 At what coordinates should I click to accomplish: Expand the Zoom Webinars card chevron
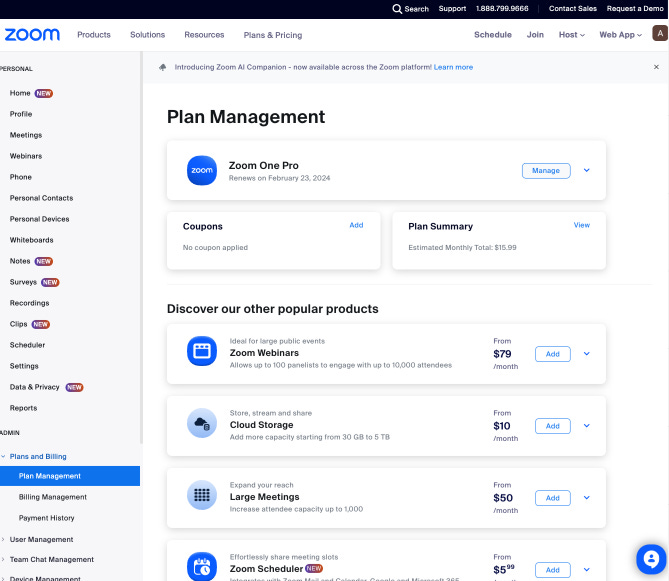[587, 354]
